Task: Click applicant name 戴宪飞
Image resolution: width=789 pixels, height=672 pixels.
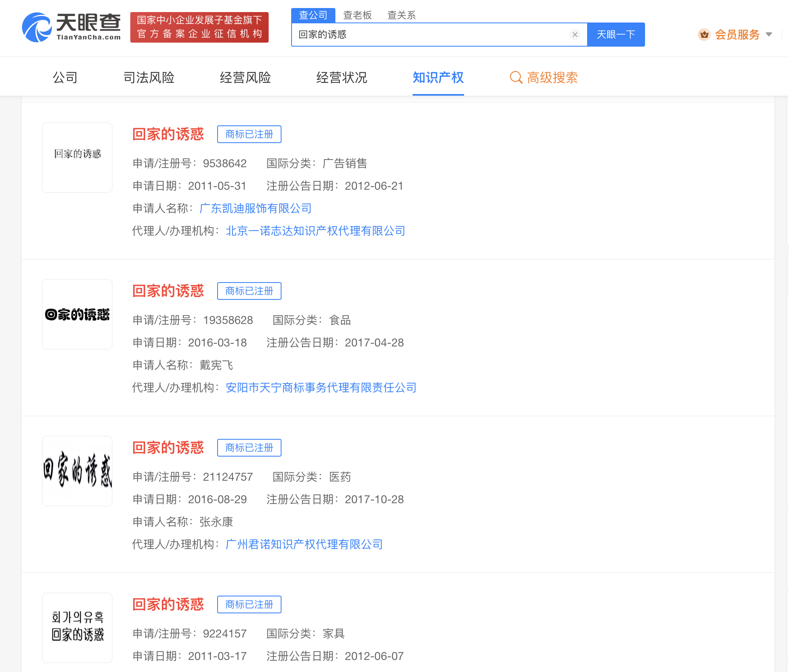Action: [x=216, y=365]
